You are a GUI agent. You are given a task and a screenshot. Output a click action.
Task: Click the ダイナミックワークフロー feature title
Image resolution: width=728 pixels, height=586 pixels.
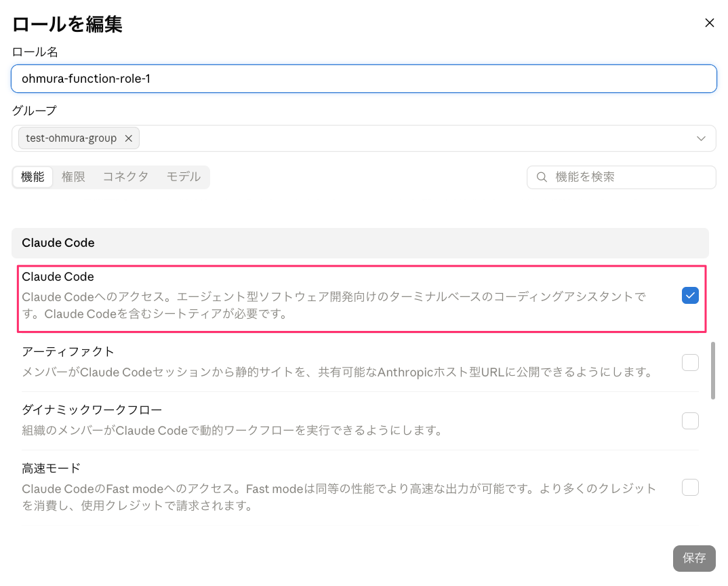(x=92, y=410)
